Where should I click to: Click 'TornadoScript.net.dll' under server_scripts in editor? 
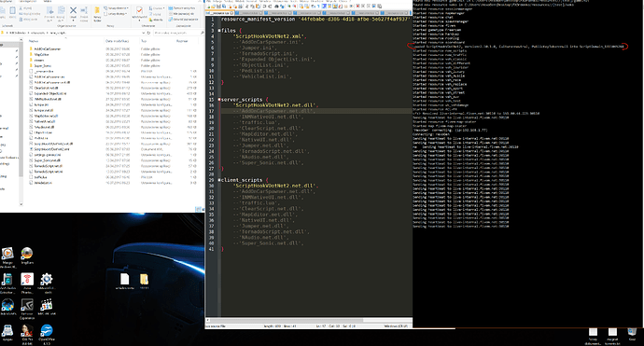tap(272, 151)
